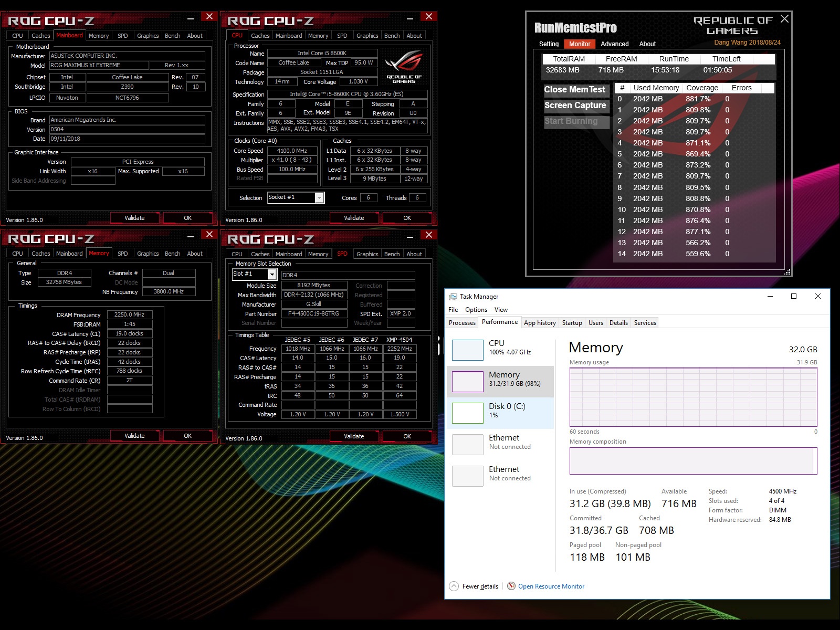Select Disk 0 (C:) thumbnail in Task Manager
Image resolution: width=840 pixels, height=630 pixels.
point(467,413)
